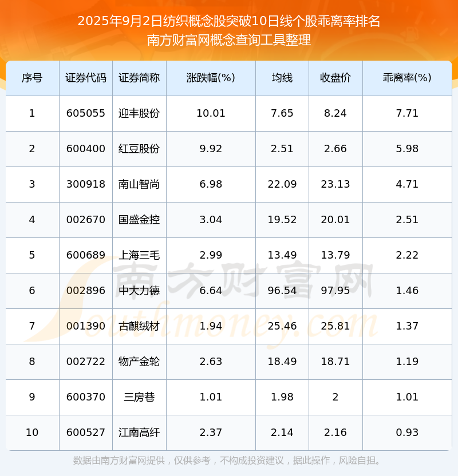The image size is (458, 476).
Task: Click the 序号 column header
Action: [32, 78]
